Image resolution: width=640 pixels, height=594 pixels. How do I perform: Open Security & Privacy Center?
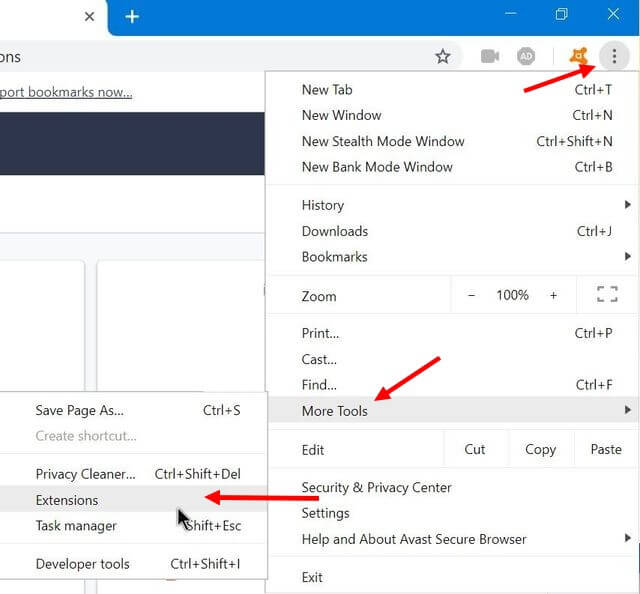click(x=451, y=487)
